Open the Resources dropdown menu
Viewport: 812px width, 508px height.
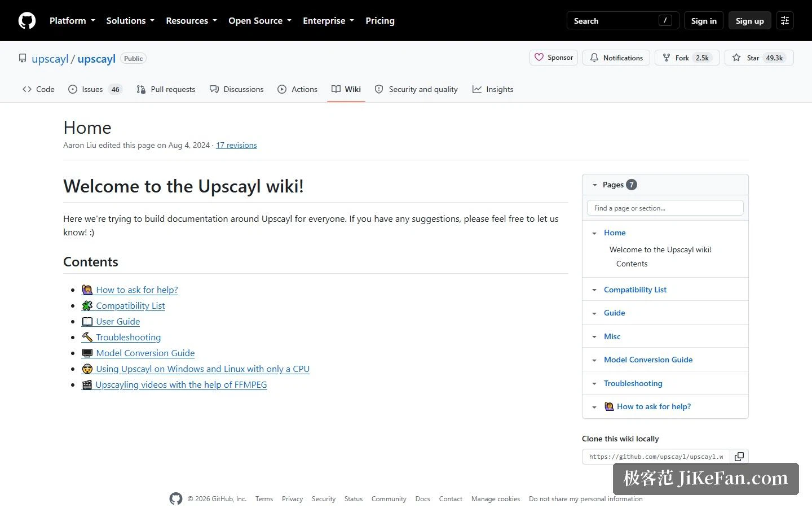[191, 21]
